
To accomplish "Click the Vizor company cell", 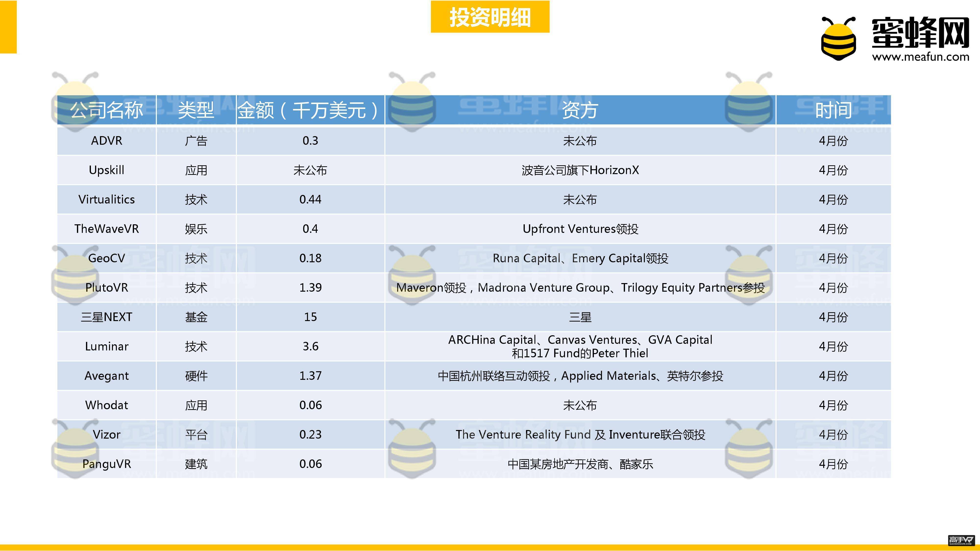I will tap(107, 434).
